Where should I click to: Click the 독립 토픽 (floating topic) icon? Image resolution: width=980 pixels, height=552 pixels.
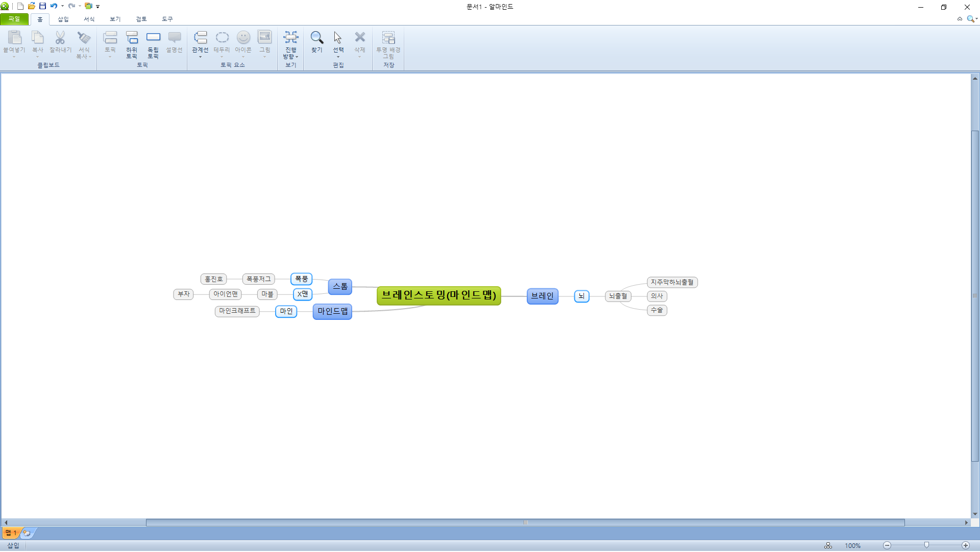click(x=153, y=38)
